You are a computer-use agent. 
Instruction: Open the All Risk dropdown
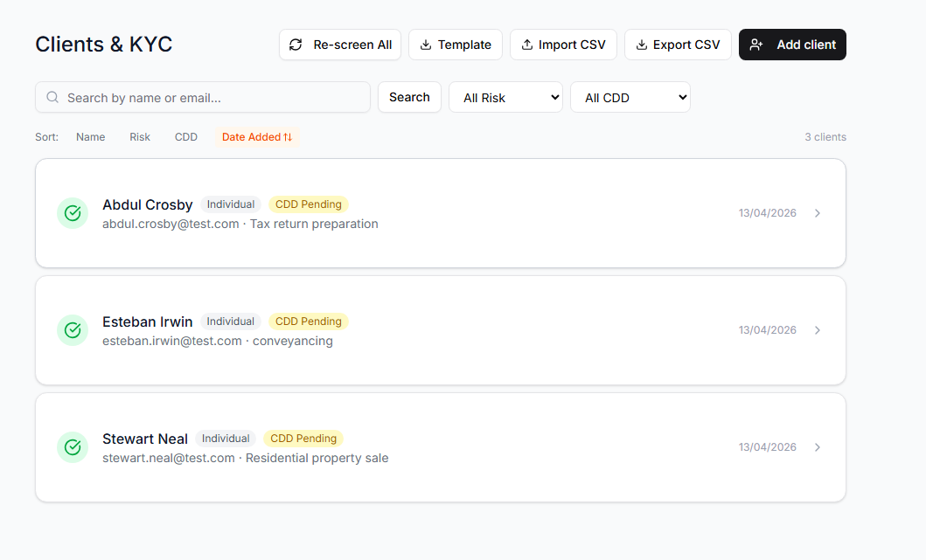tap(505, 97)
